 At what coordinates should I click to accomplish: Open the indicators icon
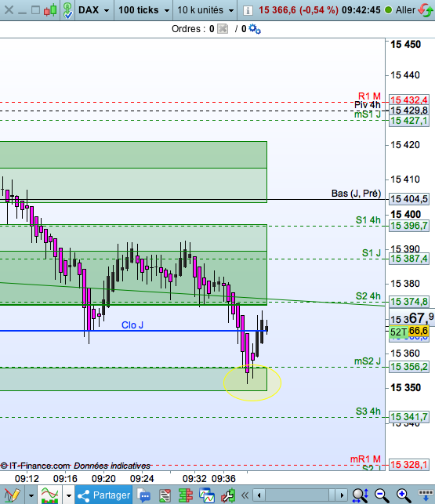(49, 495)
